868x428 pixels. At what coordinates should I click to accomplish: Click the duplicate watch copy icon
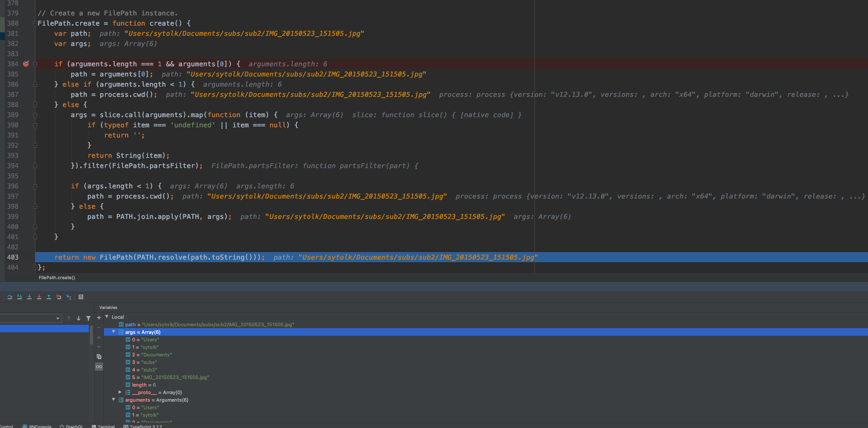(x=99, y=356)
